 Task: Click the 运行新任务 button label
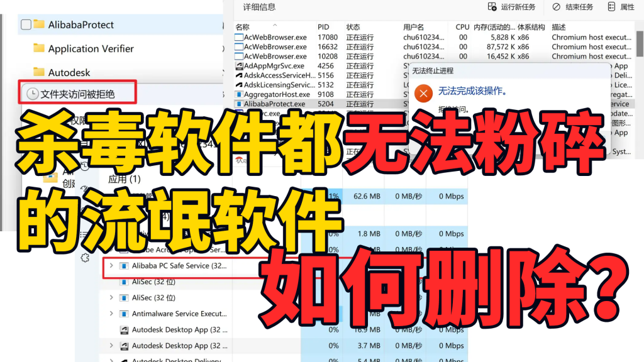coord(518,7)
